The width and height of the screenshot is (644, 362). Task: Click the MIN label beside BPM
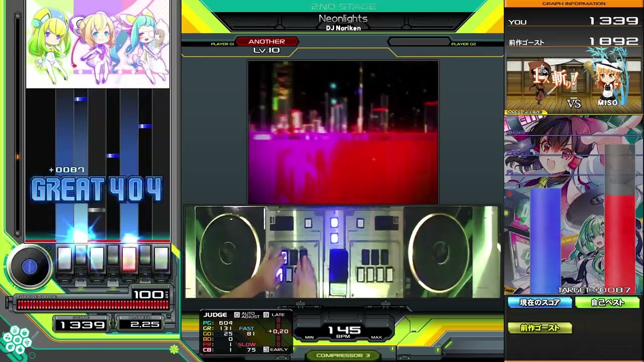tap(309, 337)
